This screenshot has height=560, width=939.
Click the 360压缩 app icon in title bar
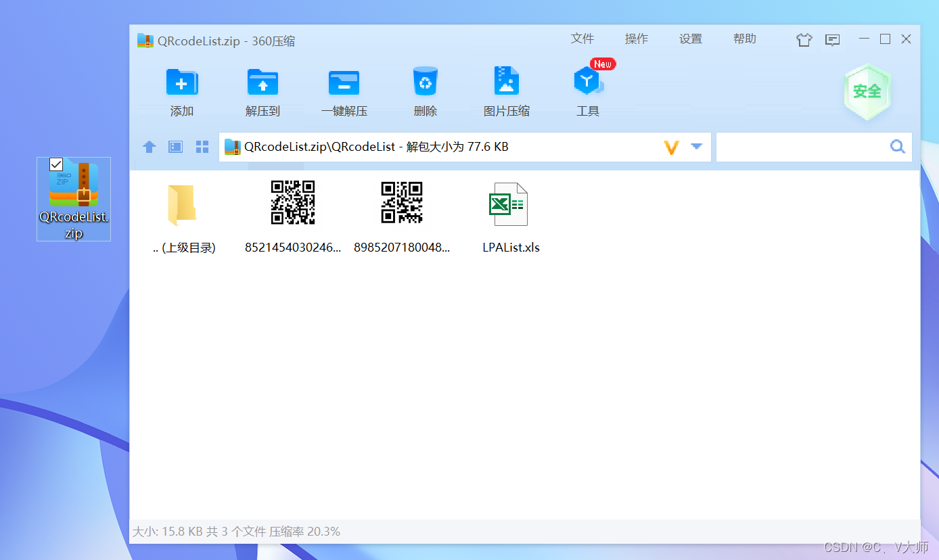[x=145, y=41]
